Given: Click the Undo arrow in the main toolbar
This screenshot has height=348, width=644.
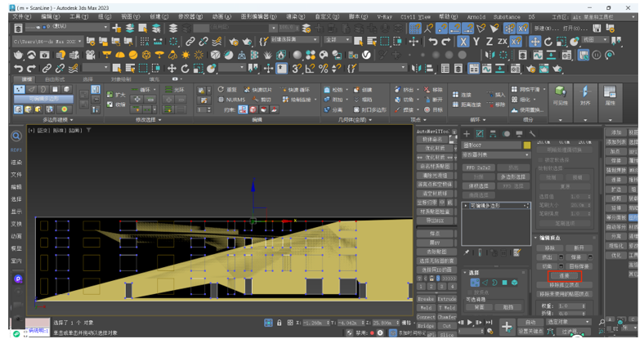Looking at the screenshot, I should point(19,69).
